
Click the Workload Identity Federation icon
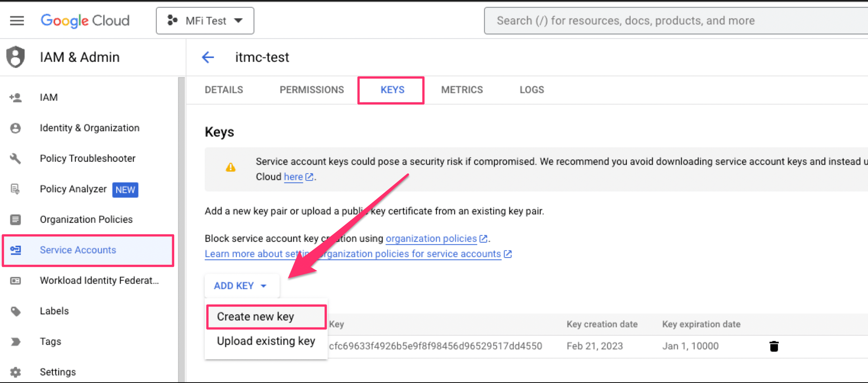15,281
